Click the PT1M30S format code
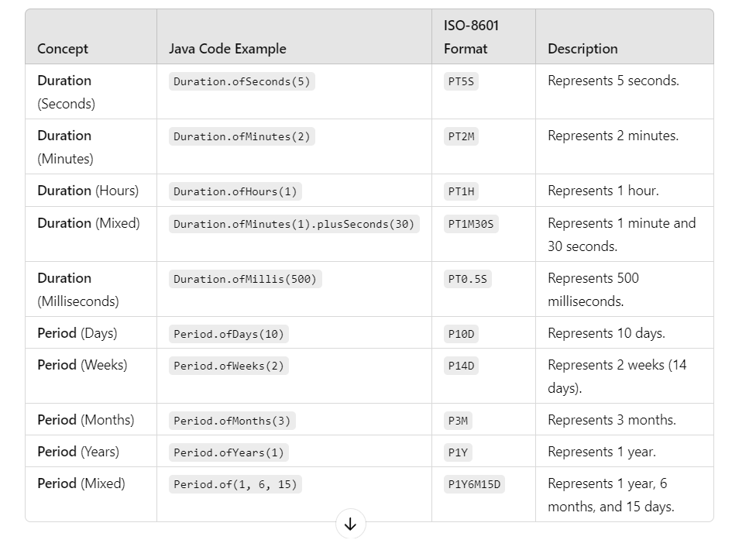The height and width of the screenshot is (540, 756). 471,224
